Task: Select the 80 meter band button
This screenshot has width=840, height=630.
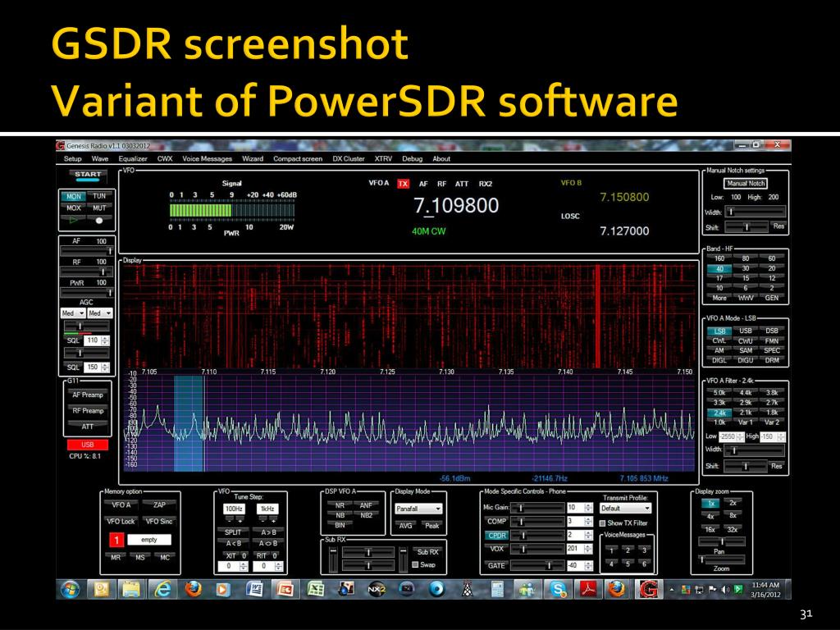Action: click(745, 258)
